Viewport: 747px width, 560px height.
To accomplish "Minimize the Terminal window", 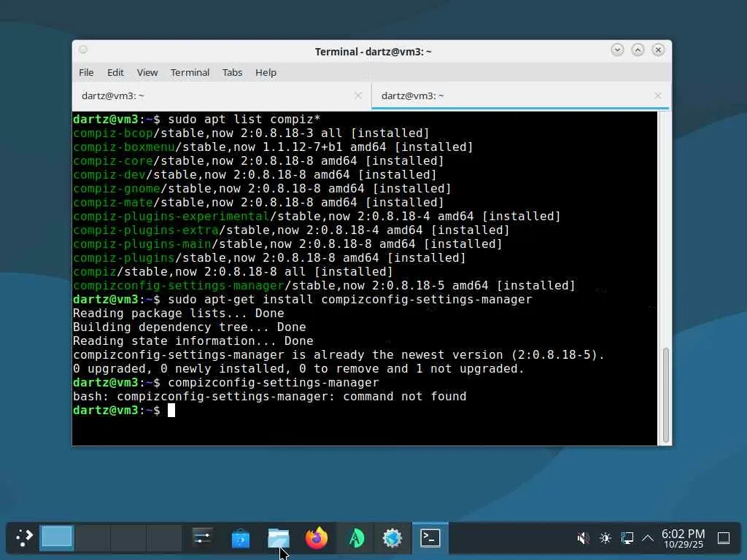I will (x=617, y=50).
